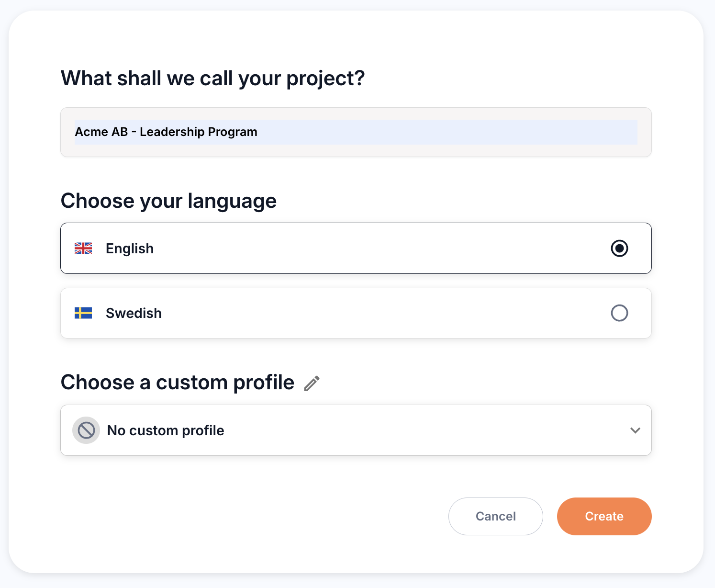Expand the custom profile chevron arrow
715x588 pixels.
635,430
